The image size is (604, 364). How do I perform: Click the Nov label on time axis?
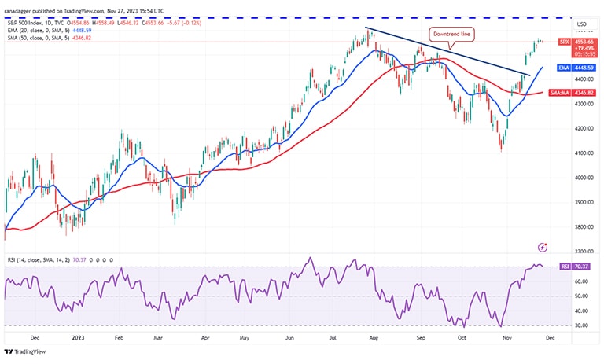click(x=507, y=338)
